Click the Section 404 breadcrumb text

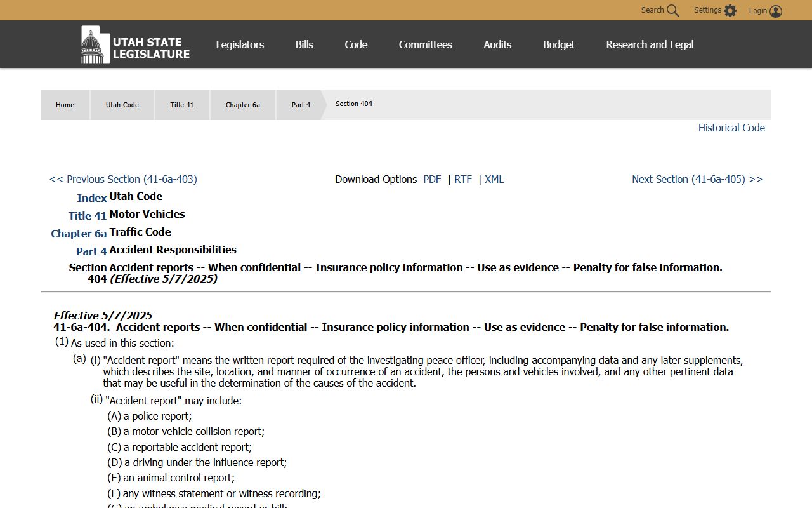click(354, 104)
